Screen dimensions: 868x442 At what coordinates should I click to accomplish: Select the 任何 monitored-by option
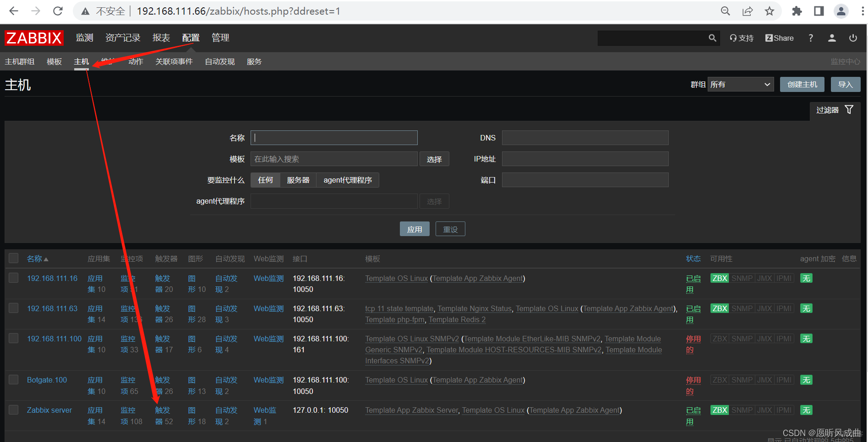[265, 180]
